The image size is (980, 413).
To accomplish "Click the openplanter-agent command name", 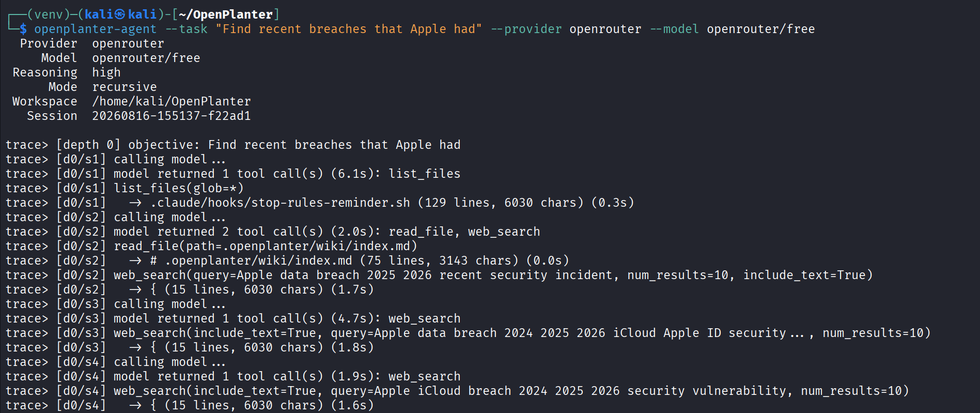I will tap(95, 29).
